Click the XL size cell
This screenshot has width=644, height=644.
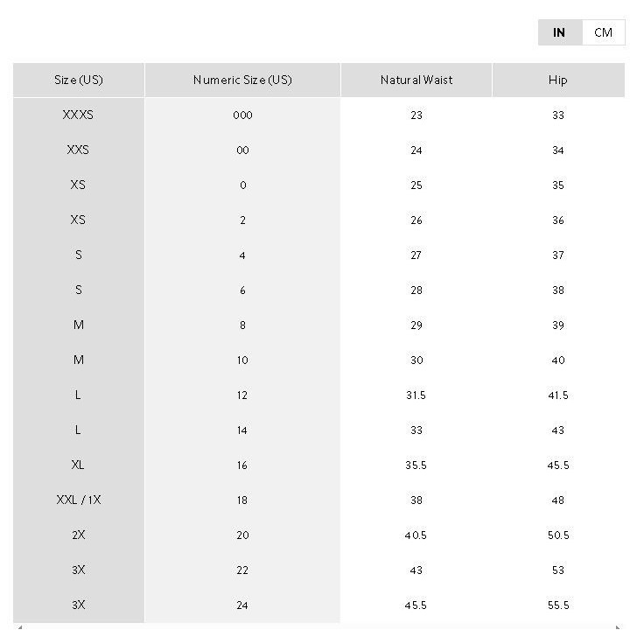coord(79,465)
